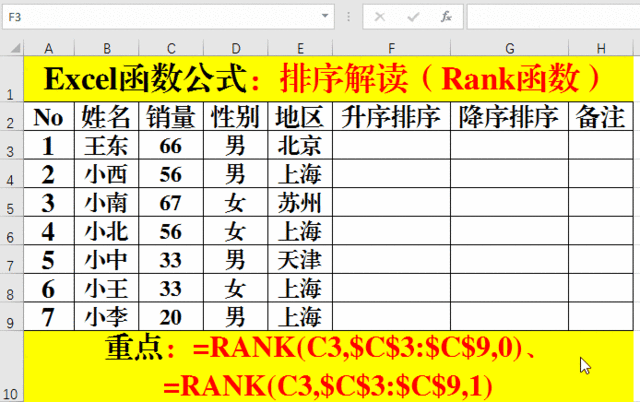Click the '备注' header cell
This screenshot has height=402, width=640.
pyautogui.click(x=601, y=117)
